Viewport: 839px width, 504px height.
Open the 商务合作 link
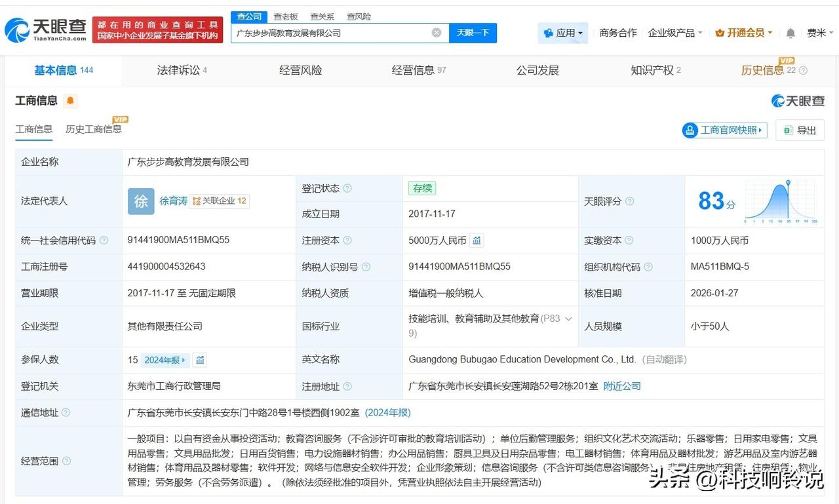618,33
